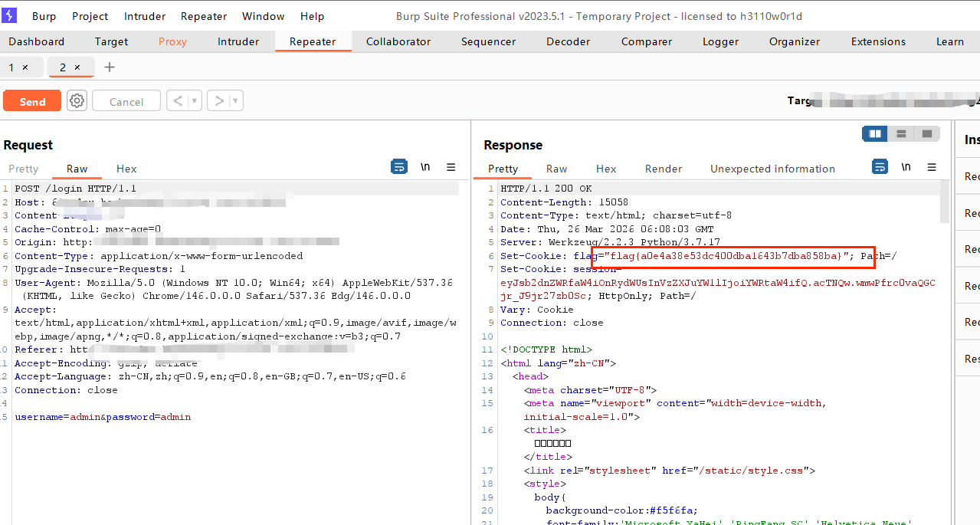Click the HTTP/1.1 200 OK response line
The image size is (980, 525).
[x=546, y=189]
